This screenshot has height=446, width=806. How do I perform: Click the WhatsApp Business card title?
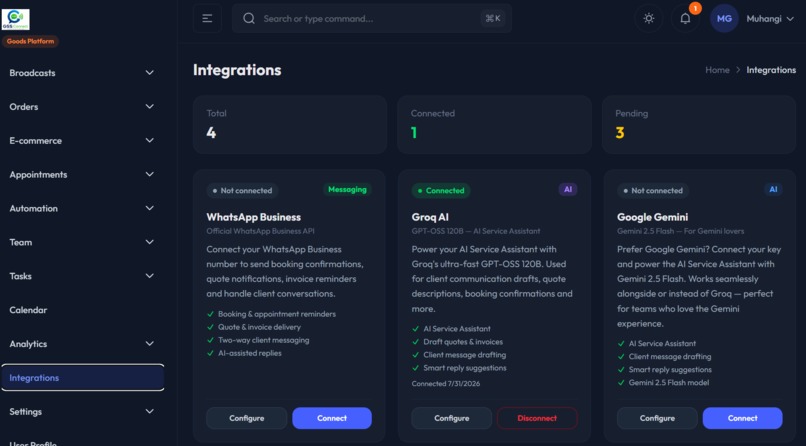click(253, 217)
